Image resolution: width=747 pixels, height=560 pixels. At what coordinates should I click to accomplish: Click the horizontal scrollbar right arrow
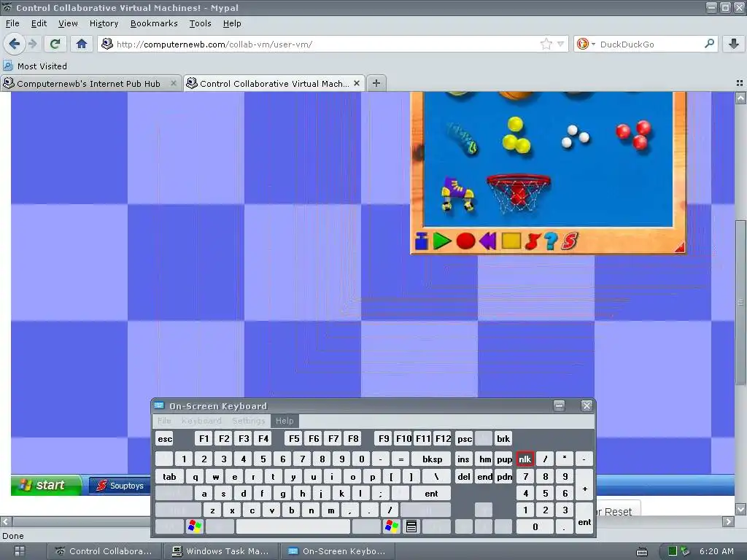(728, 521)
